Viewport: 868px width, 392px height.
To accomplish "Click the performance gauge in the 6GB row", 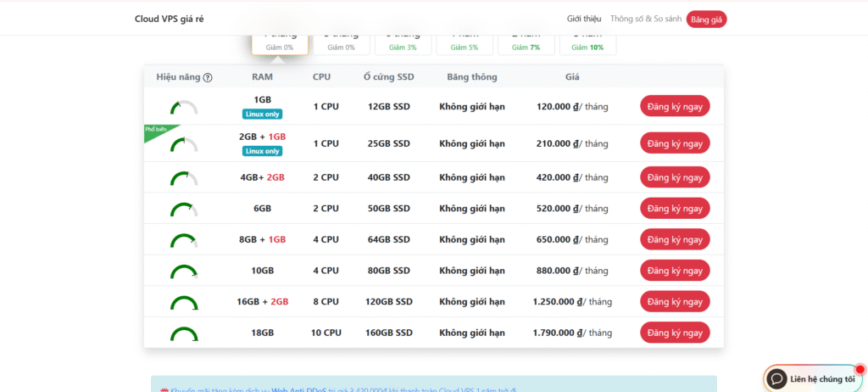I will 184,209.
